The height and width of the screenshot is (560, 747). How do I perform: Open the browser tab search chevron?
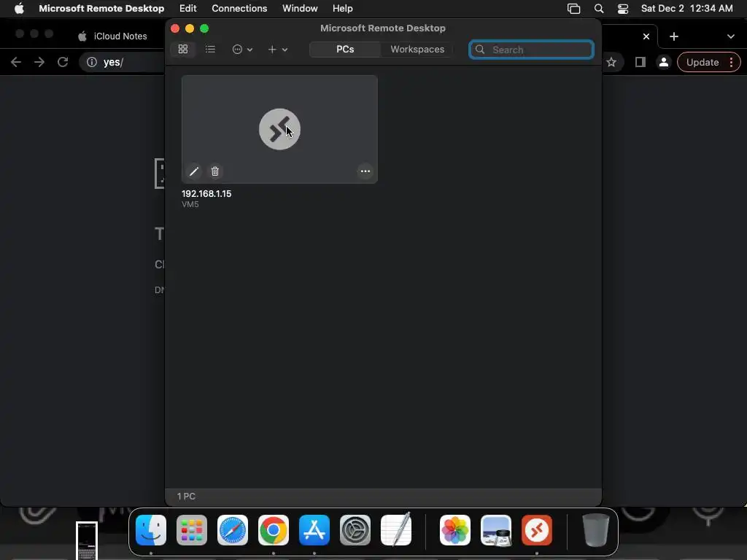(731, 36)
